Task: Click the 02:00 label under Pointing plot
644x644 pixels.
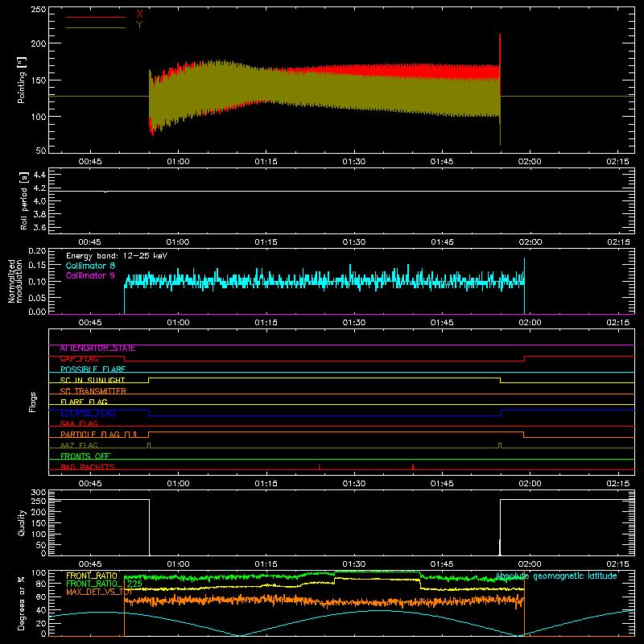Action: click(x=530, y=162)
